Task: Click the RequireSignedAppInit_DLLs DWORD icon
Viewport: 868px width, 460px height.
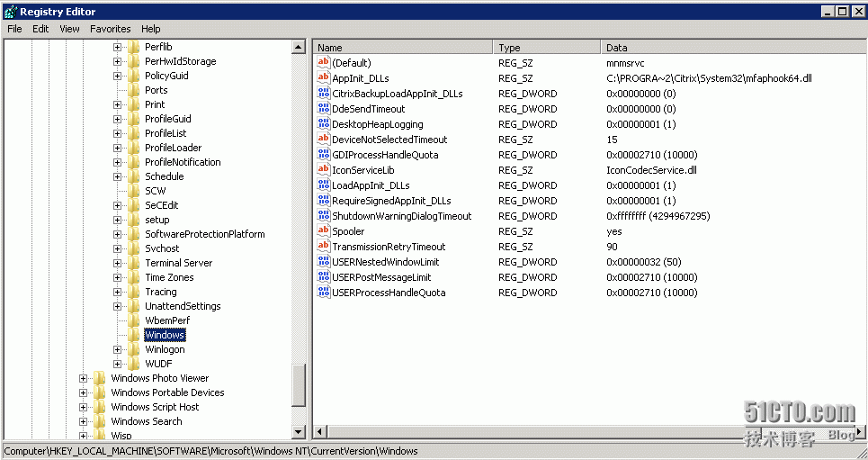Action: (323, 201)
